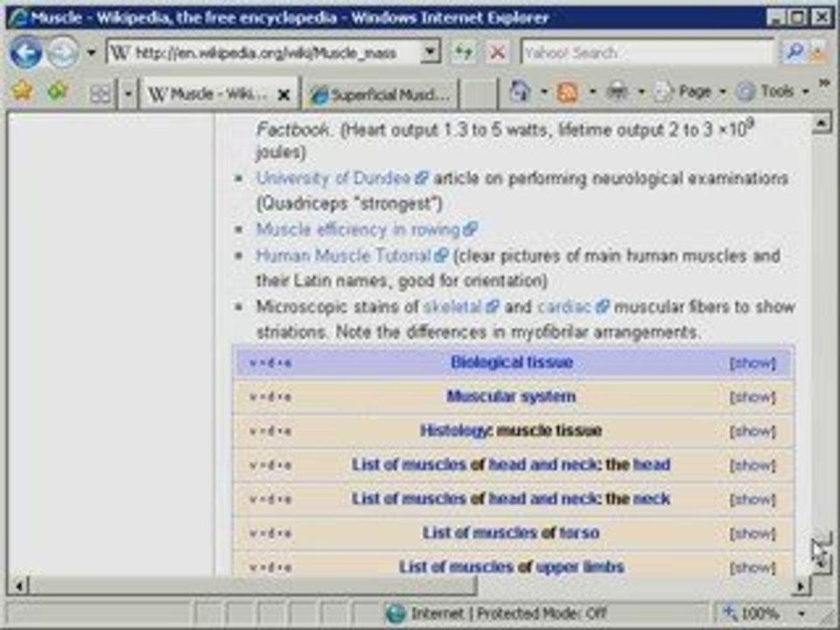Open the Print dropdown arrow

pos(640,92)
